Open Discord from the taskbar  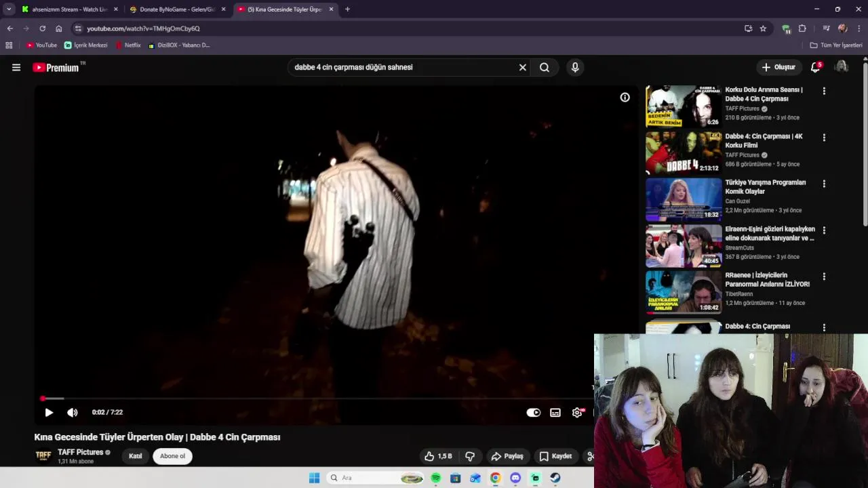(515, 478)
